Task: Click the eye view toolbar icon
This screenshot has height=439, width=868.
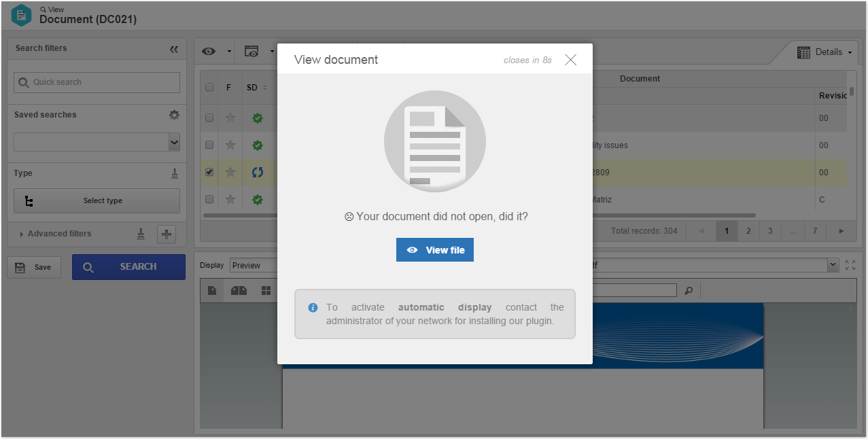Action: [x=209, y=52]
